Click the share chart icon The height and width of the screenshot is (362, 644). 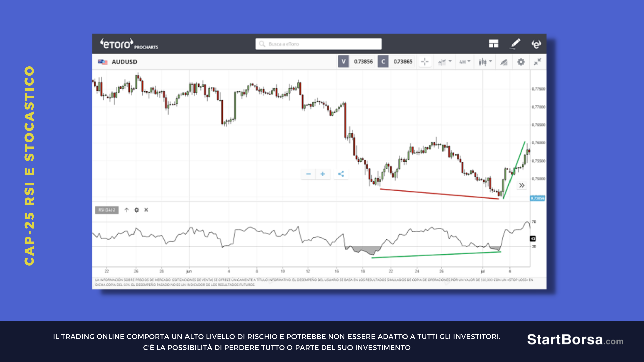point(341,174)
